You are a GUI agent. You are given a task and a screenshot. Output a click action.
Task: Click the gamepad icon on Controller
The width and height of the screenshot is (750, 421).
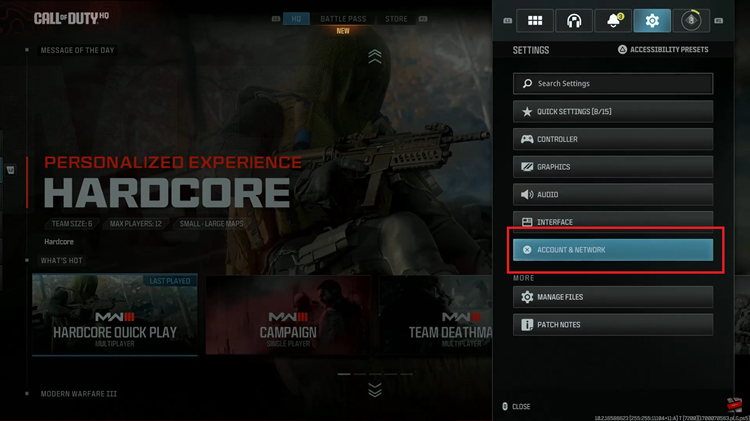coord(527,139)
